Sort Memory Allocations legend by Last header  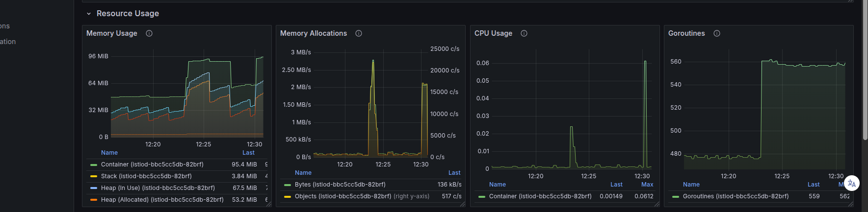(454, 173)
